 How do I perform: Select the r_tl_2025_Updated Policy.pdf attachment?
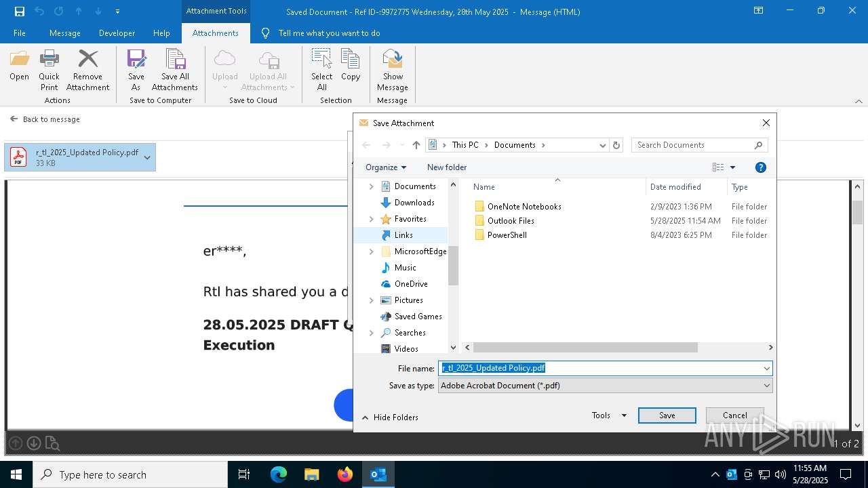pos(79,157)
